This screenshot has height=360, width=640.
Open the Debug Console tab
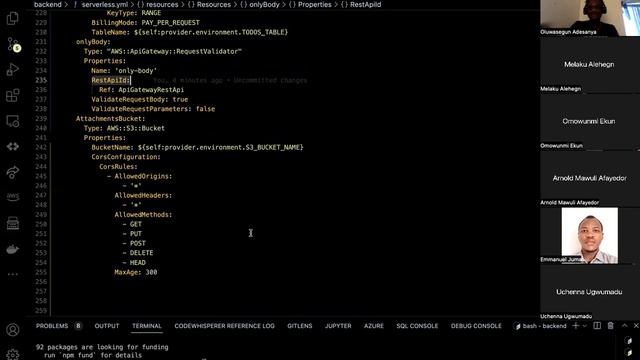click(476, 326)
